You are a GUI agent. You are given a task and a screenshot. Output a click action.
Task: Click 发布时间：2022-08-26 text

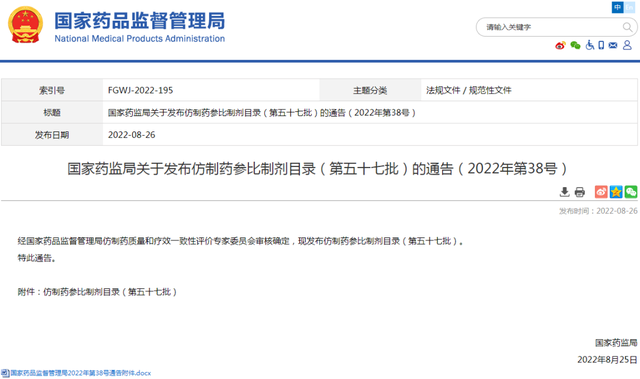[598, 211]
